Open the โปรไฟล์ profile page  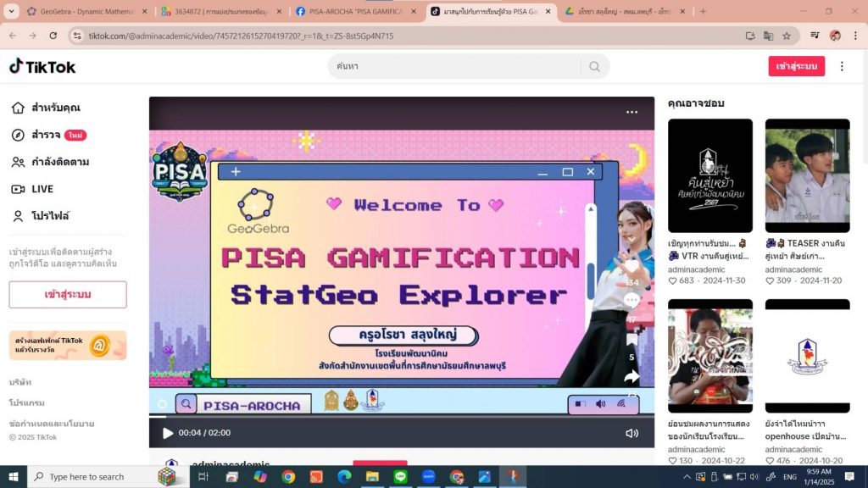[41, 216]
